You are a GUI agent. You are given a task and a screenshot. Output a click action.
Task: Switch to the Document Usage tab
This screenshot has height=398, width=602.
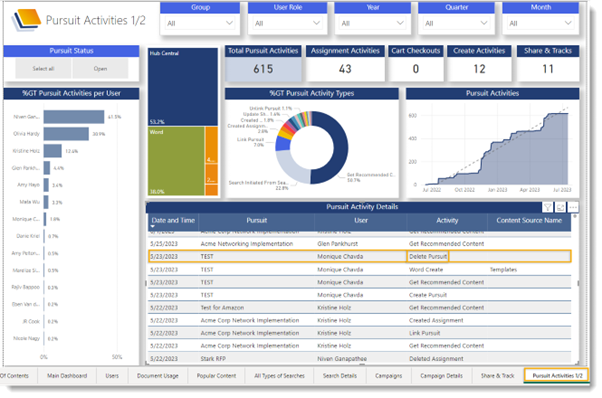(157, 376)
